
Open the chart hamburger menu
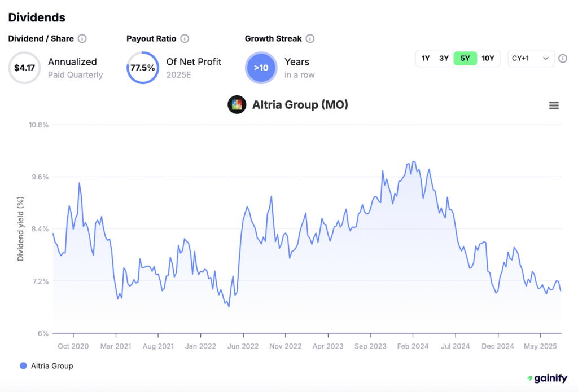tap(554, 105)
